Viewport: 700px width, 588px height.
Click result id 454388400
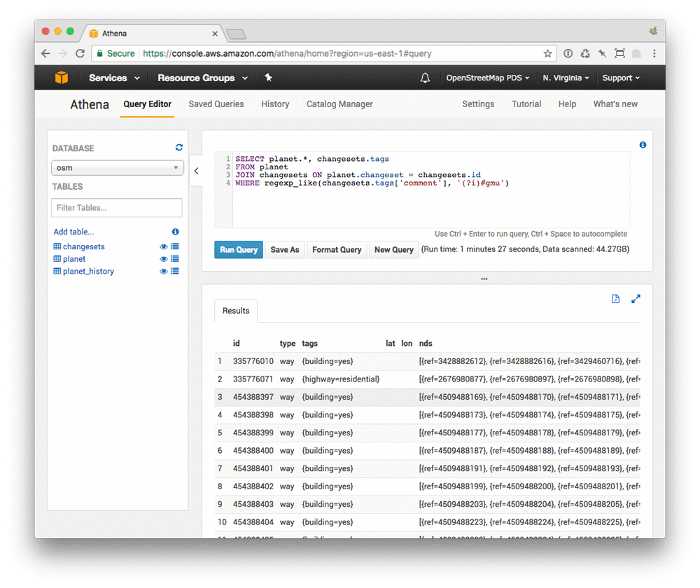coord(253,451)
